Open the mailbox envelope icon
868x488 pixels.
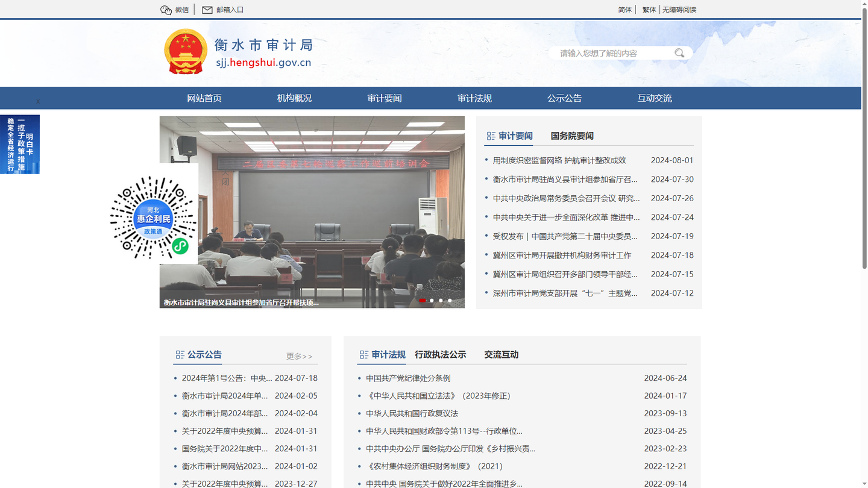(207, 10)
